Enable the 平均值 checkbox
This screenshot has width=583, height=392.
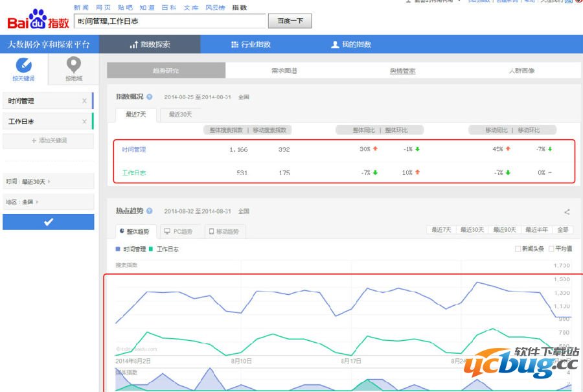551,249
